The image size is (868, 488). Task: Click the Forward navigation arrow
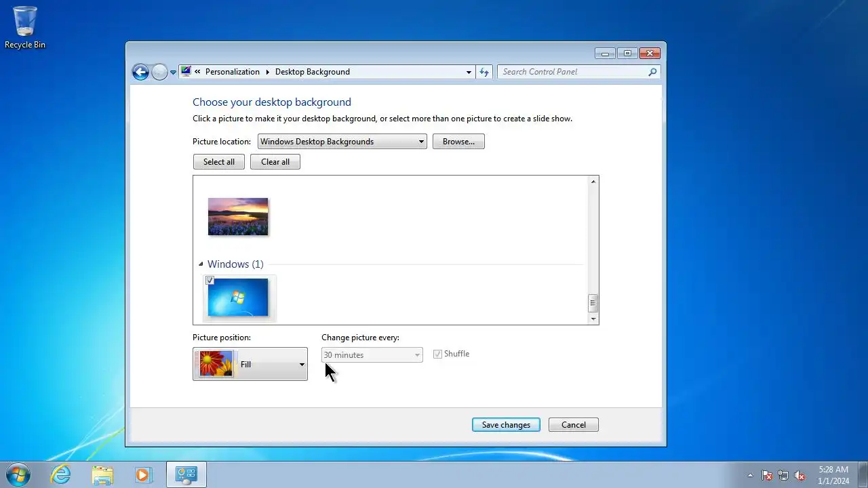click(159, 72)
